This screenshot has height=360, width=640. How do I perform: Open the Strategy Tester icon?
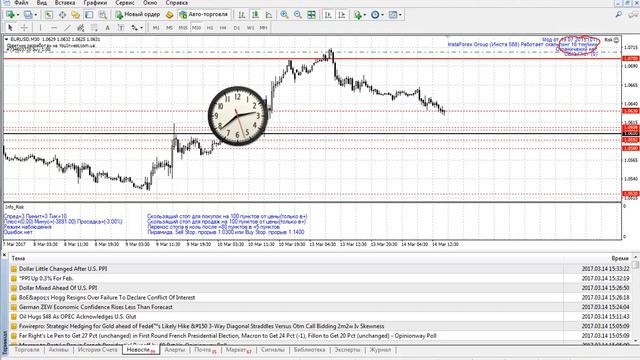pos(102,15)
